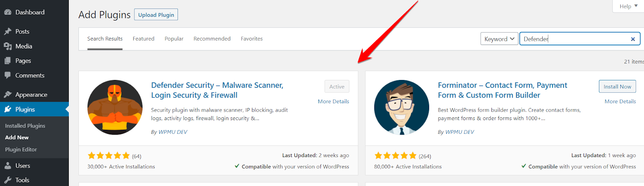Click the Defender Security plugin thumbnail
Screen dimensions: 644x186
pyautogui.click(x=115, y=107)
